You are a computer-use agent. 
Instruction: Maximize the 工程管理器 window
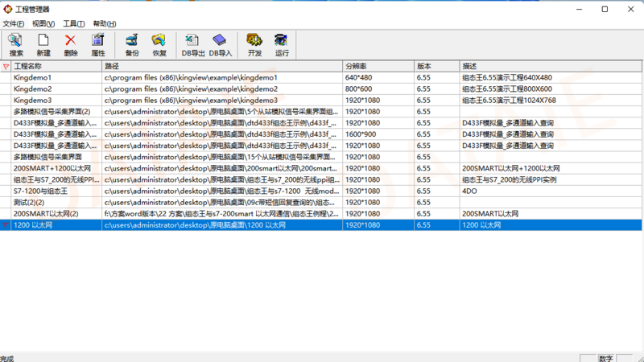[x=605, y=9]
